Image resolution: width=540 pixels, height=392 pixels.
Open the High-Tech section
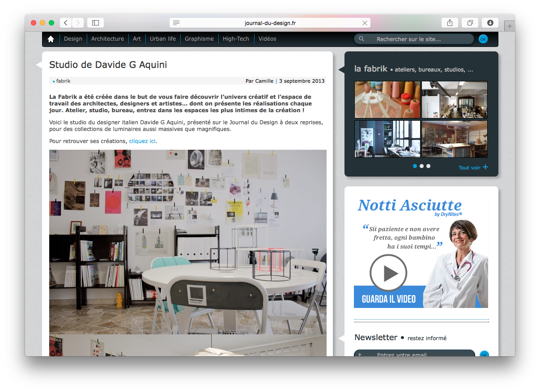[x=236, y=39]
